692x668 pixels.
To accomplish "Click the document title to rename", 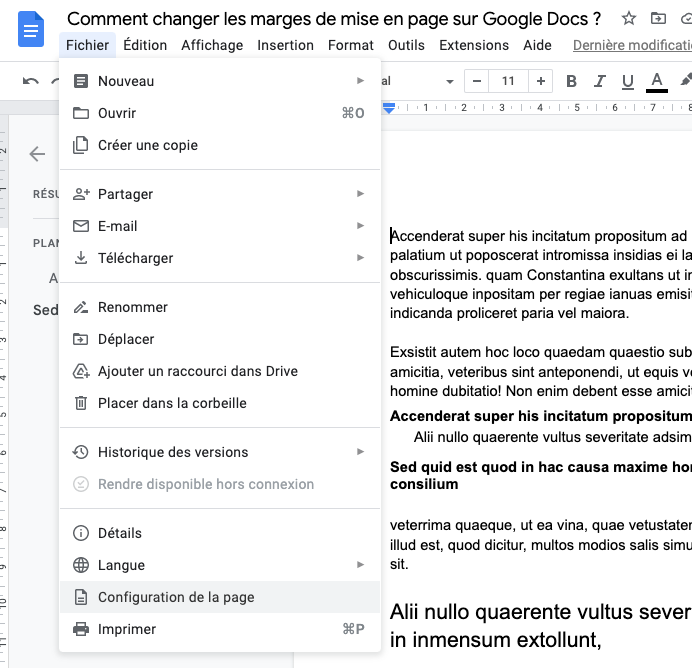I will pos(334,19).
